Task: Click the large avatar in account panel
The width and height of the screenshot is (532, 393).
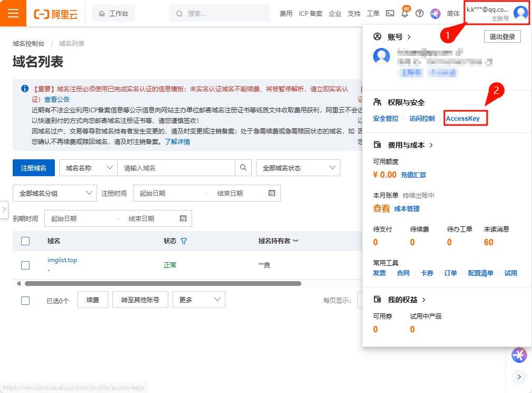Action: point(382,56)
